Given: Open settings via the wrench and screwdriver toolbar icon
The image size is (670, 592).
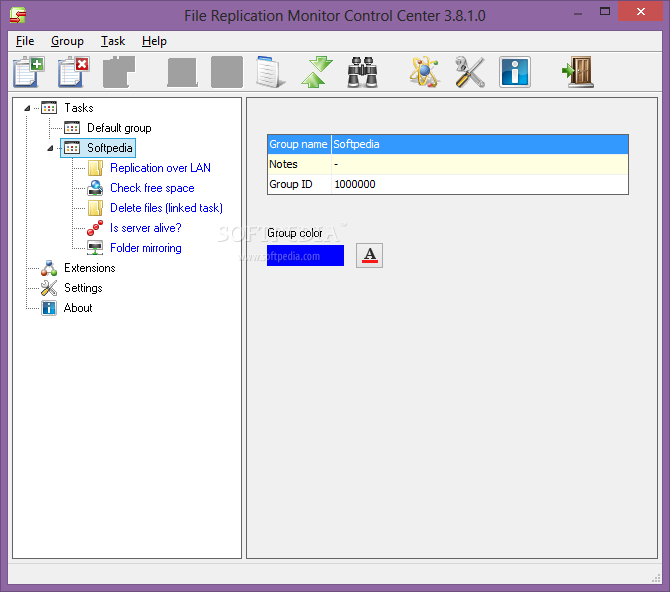Looking at the screenshot, I should click(x=470, y=72).
